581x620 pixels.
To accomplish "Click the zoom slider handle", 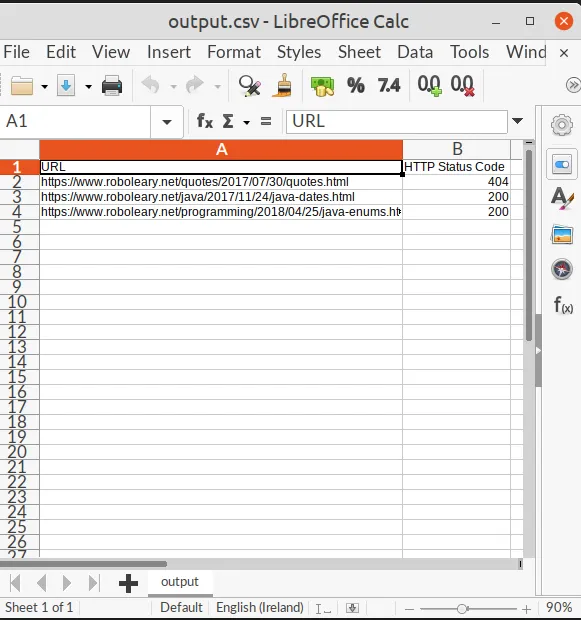I will click(462, 609).
